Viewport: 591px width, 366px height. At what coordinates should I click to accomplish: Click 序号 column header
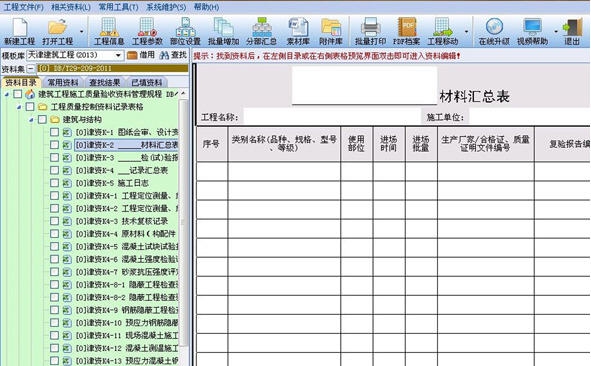[211, 144]
